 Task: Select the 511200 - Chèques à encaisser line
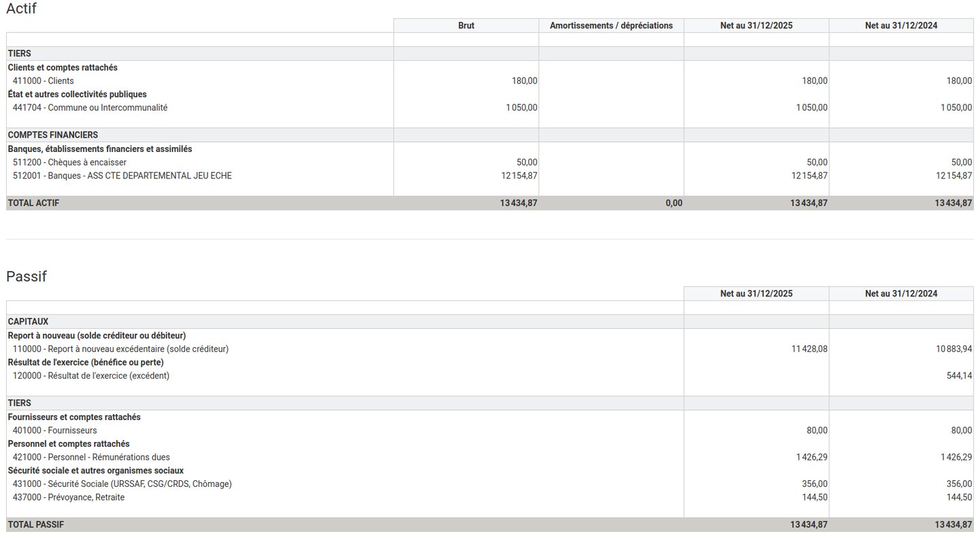[x=69, y=162]
